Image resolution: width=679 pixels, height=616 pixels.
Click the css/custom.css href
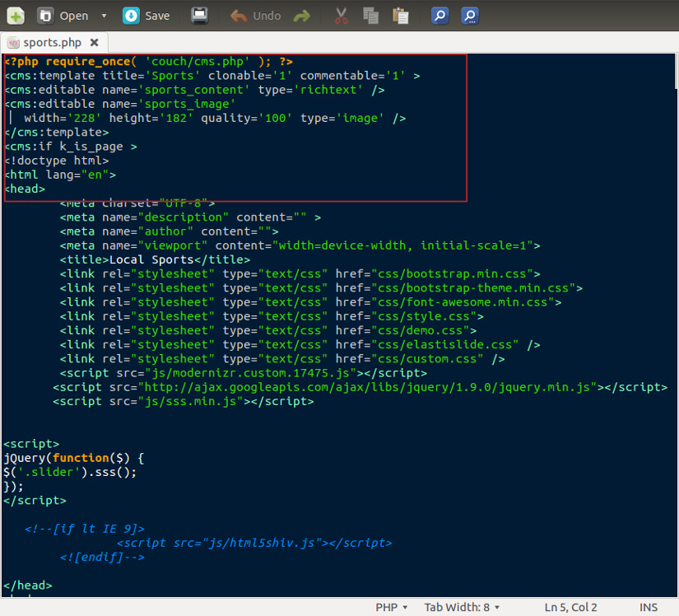(427, 359)
